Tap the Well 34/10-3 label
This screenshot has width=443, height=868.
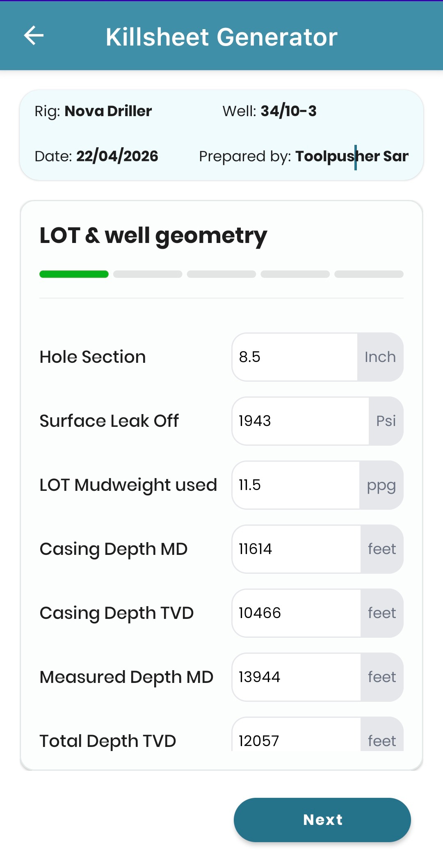[269, 111]
